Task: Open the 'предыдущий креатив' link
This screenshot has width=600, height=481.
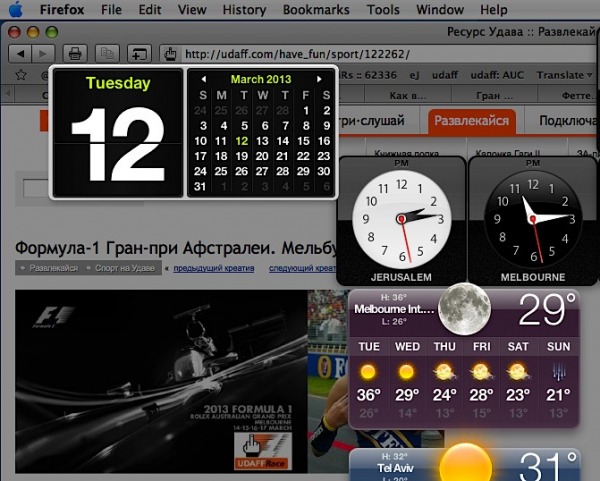Action: 214,268
